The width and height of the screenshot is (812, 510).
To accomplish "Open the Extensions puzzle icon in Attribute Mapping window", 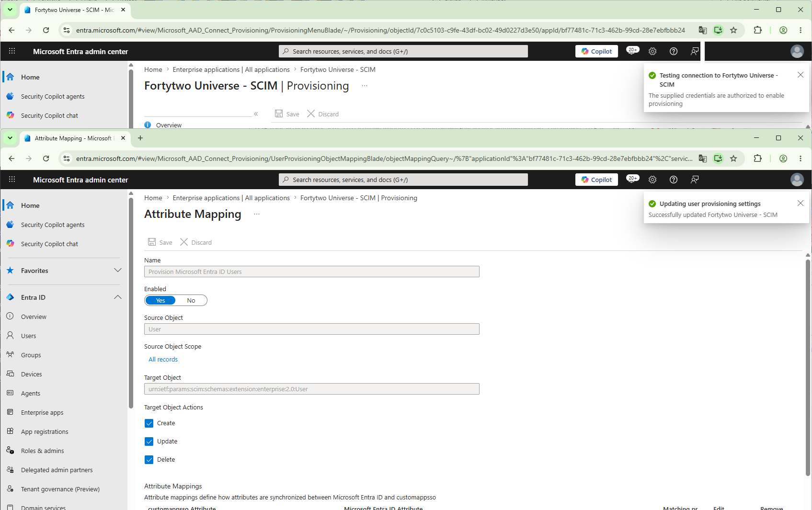I will [x=757, y=159].
